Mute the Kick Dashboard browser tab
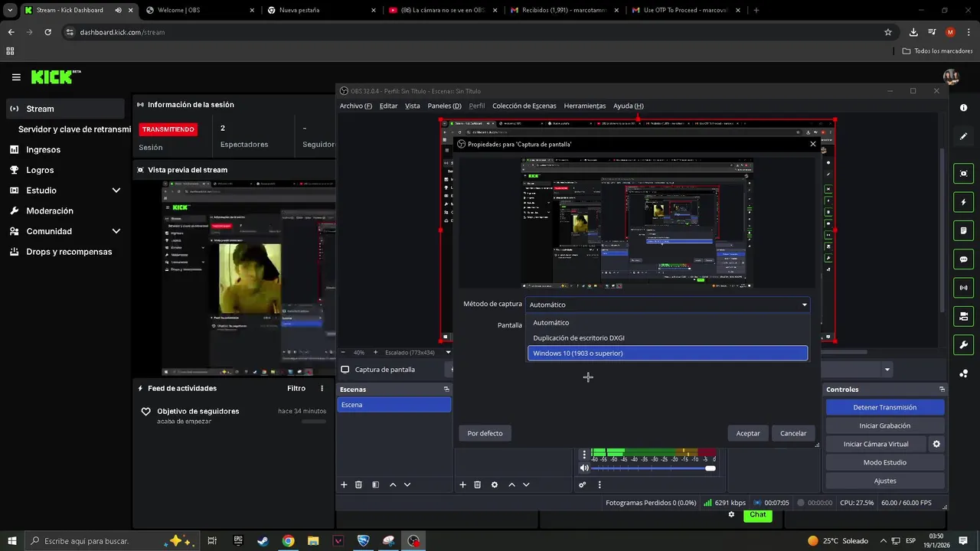This screenshot has height=551, width=980. click(119, 10)
